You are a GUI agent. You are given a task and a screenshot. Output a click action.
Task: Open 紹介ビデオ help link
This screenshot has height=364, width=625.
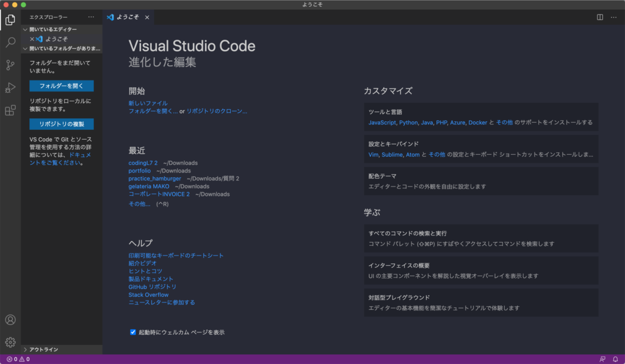[142, 263]
